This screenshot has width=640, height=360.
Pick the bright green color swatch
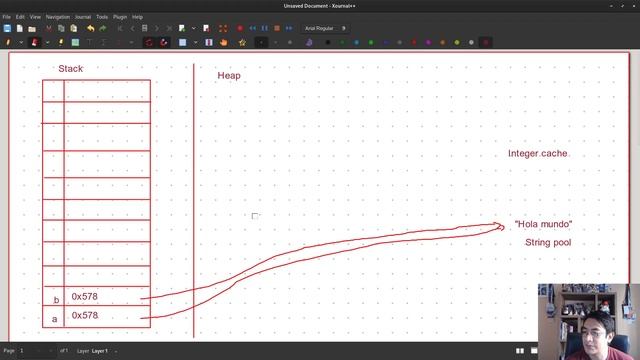(371, 42)
